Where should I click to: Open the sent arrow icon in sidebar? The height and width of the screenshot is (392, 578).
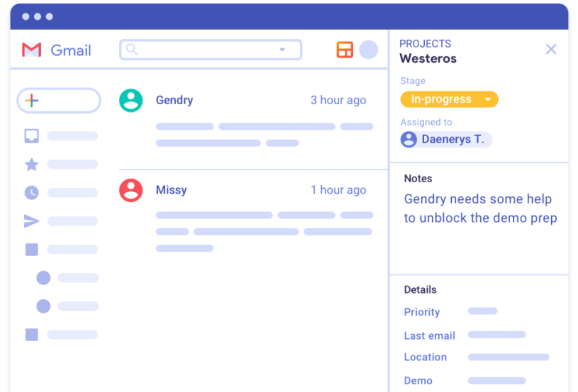coord(32,221)
